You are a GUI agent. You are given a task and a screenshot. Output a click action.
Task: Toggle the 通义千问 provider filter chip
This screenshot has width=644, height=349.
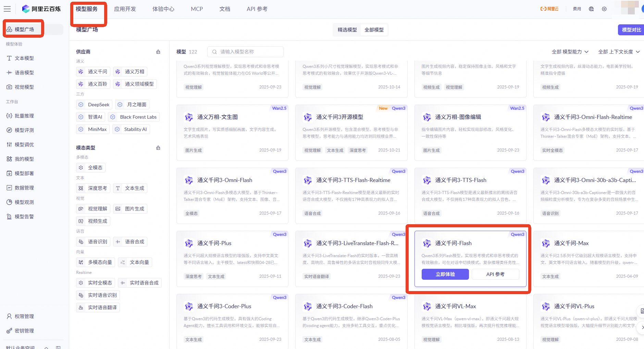(93, 72)
